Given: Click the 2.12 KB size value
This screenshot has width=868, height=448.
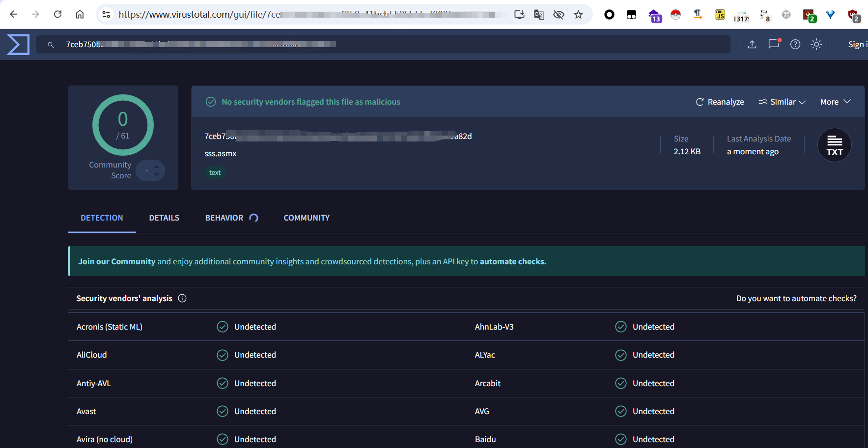Looking at the screenshot, I should coord(687,151).
